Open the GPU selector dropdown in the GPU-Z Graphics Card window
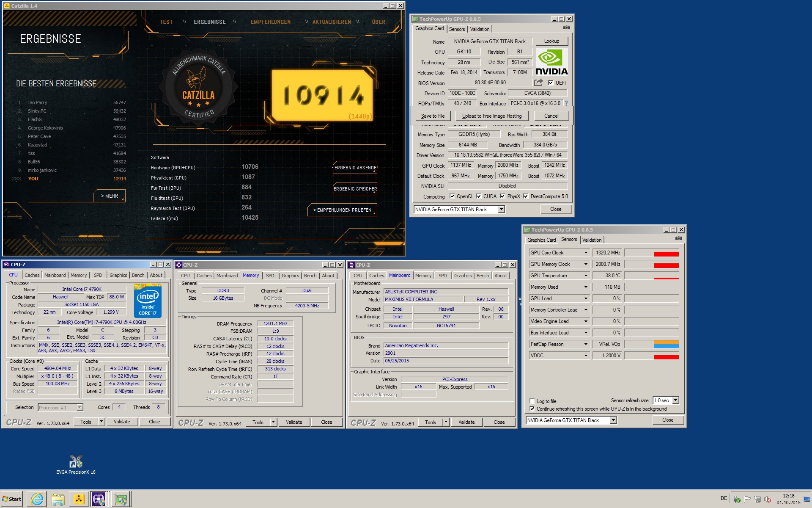Screen dimensions: 812x508 click(501, 209)
